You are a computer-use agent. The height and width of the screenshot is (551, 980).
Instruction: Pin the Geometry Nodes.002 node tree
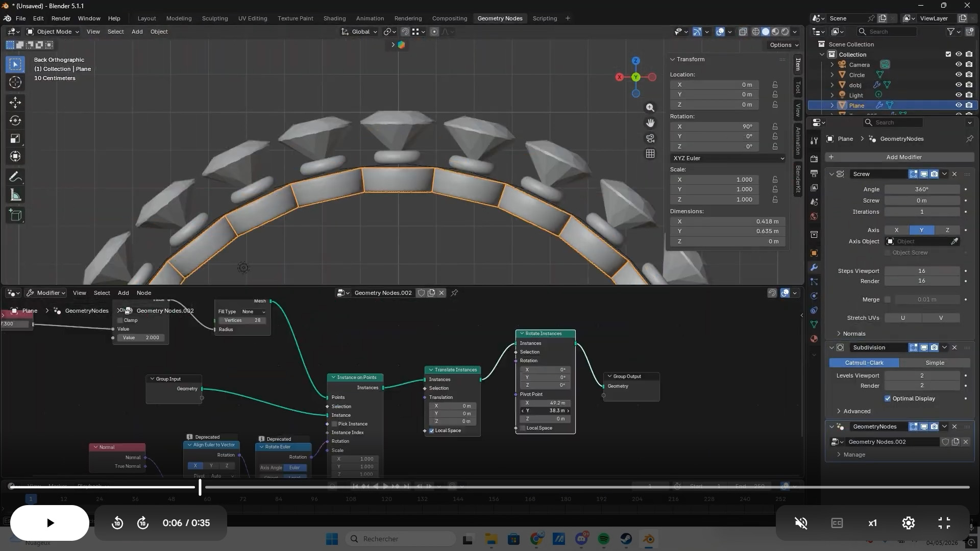[454, 293]
